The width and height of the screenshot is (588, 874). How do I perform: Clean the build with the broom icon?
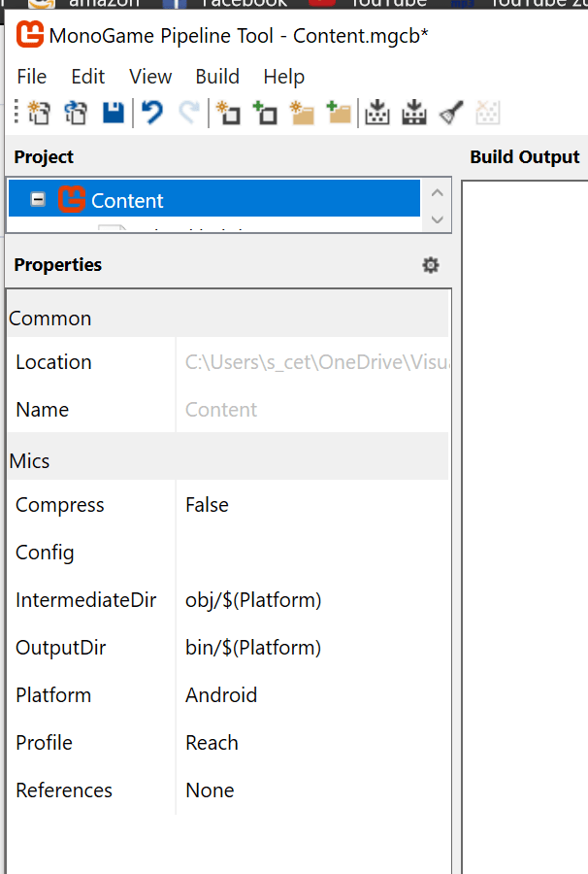451,113
